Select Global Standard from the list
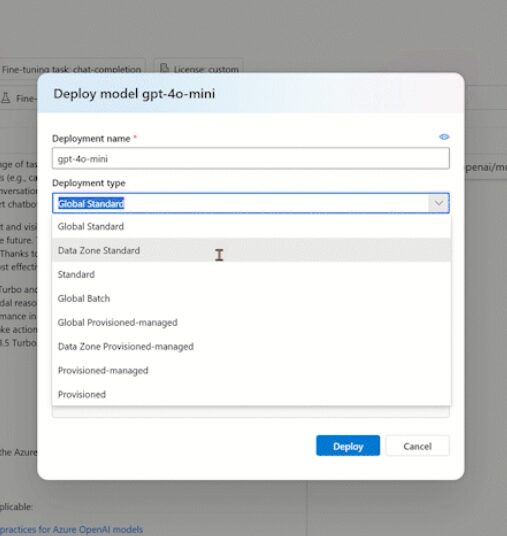Screen dimensions: 507x536 (x=251, y=226)
